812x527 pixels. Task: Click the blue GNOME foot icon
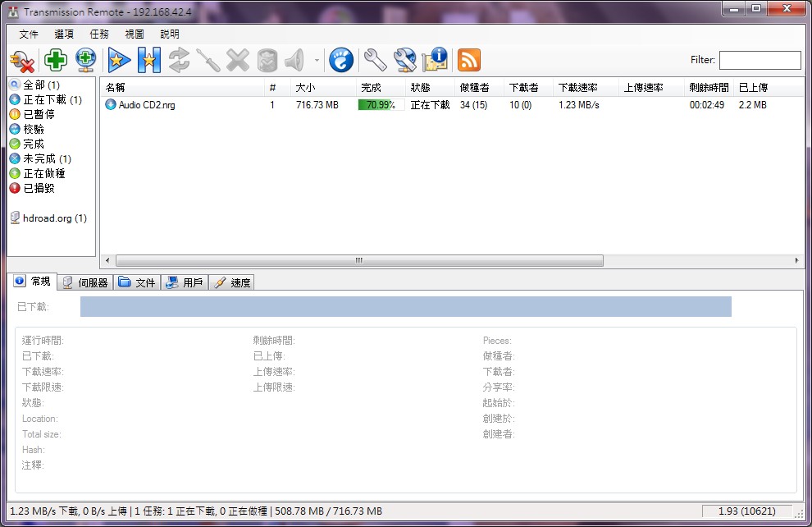coord(341,60)
